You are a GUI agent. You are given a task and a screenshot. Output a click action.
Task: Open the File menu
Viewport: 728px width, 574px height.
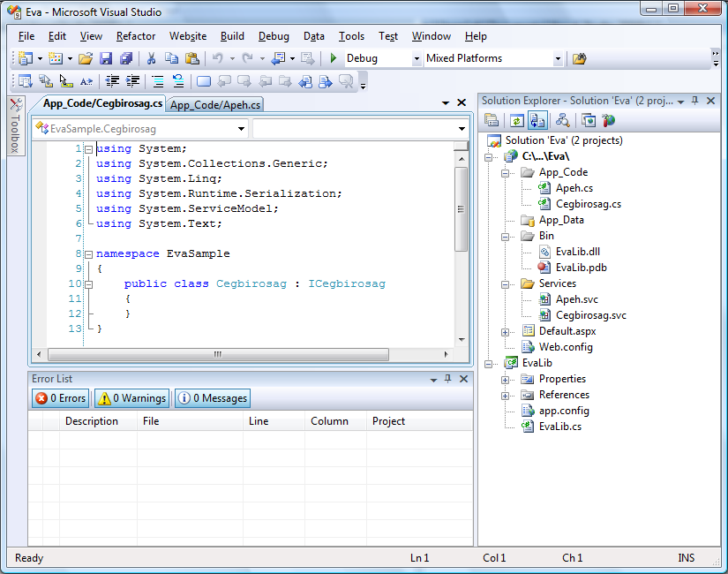(26, 36)
